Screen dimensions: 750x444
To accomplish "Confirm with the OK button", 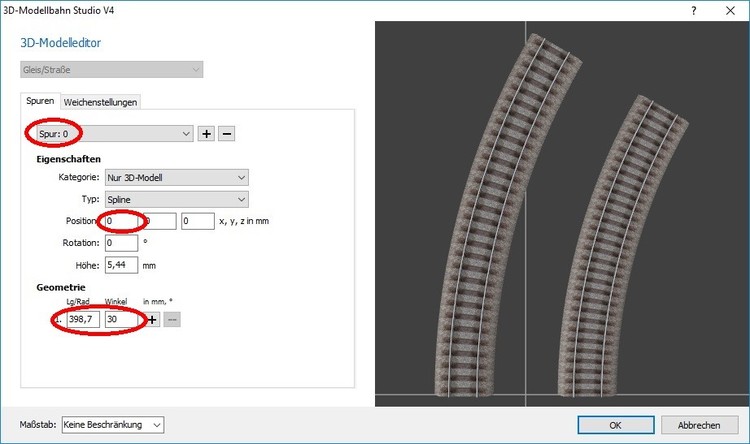I will click(616, 425).
